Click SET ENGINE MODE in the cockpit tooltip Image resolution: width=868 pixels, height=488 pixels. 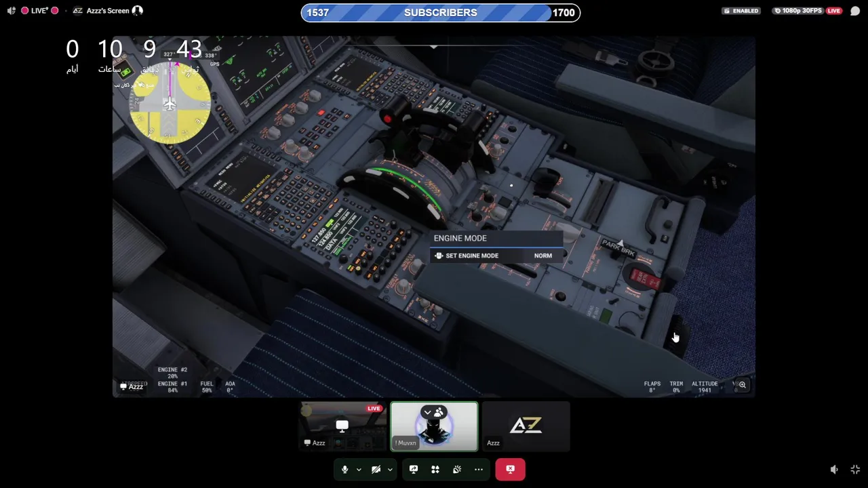point(472,256)
